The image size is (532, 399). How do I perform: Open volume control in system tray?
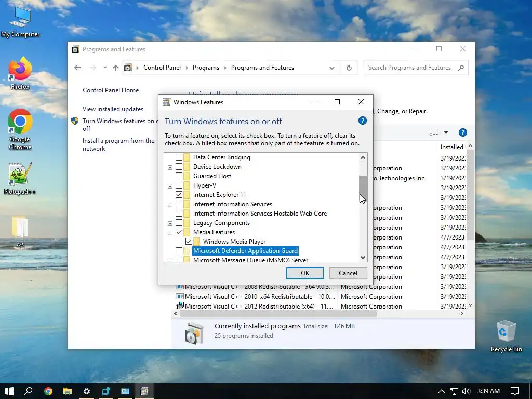tap(466, 391)
